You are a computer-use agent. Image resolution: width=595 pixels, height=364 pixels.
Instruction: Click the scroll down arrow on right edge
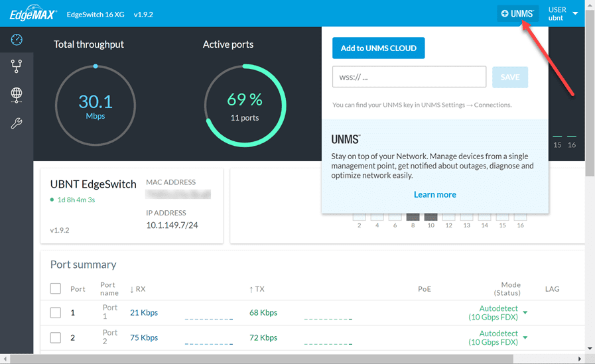[x=590, y=349]
